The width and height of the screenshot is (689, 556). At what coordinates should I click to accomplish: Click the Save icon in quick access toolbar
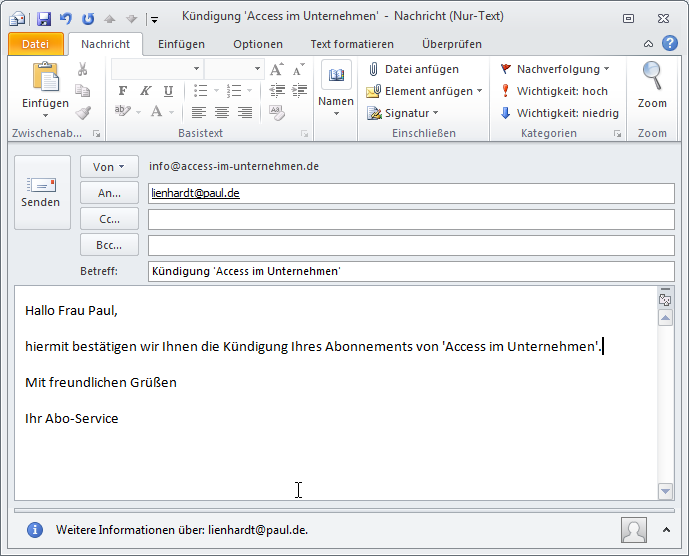pyautogui.click(x=43, y=18)
